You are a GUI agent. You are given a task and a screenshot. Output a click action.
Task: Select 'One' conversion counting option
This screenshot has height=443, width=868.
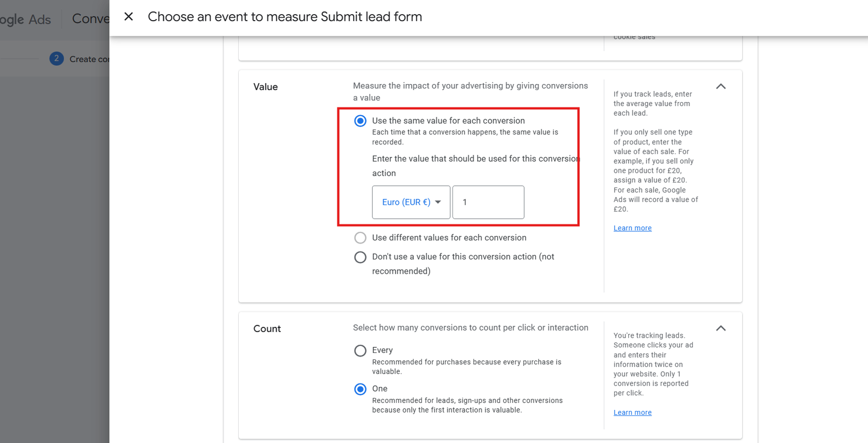(x=360, y=389)
